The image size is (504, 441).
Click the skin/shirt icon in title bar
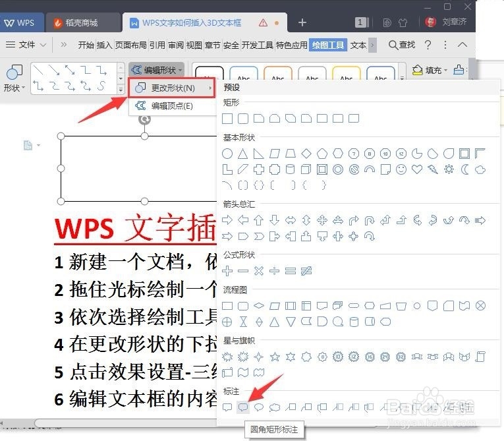[x=403, y=22]
